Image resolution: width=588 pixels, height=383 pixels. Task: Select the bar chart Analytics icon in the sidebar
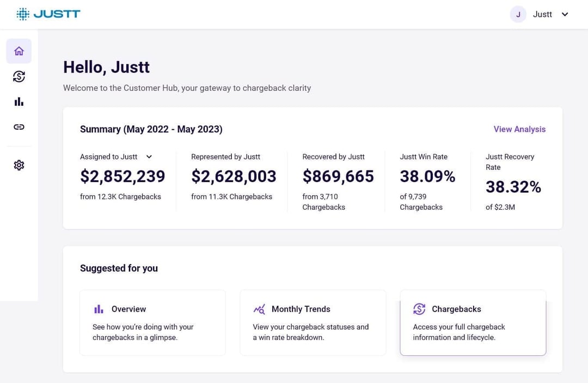coord(19,101)
